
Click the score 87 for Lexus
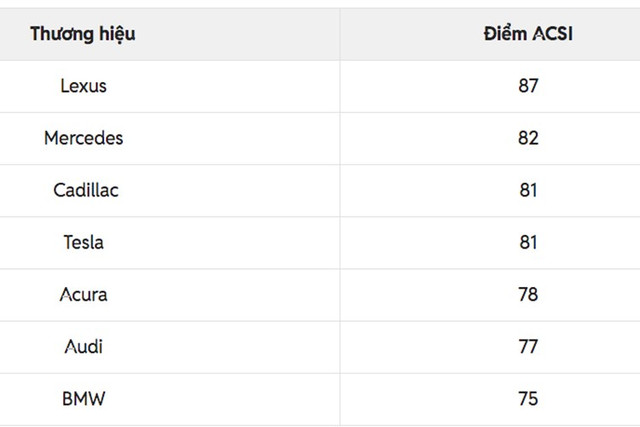coord(528,86)
